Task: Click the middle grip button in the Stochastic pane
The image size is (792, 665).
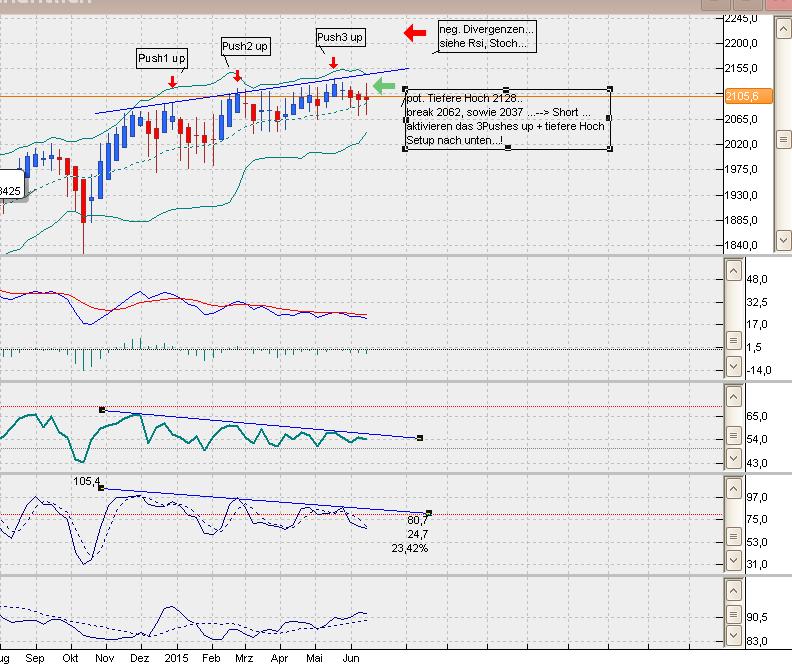Action: pyautogui.click(x=734, y=540)
